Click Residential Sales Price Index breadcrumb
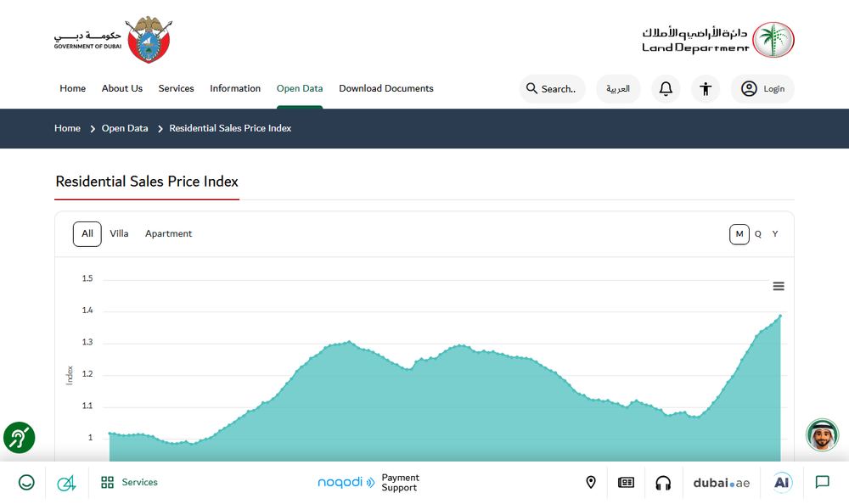The height and width of the screenshot is (504, 849). (230, 128)
